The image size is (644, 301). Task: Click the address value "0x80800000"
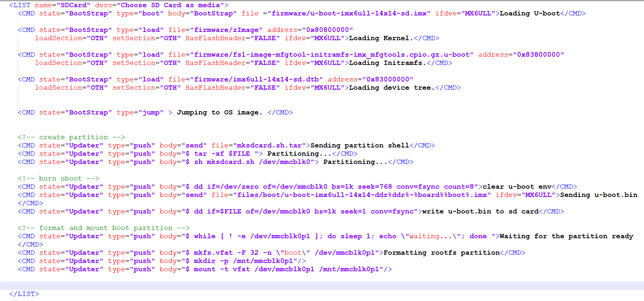pyautogui.click(x=328, y=30)
